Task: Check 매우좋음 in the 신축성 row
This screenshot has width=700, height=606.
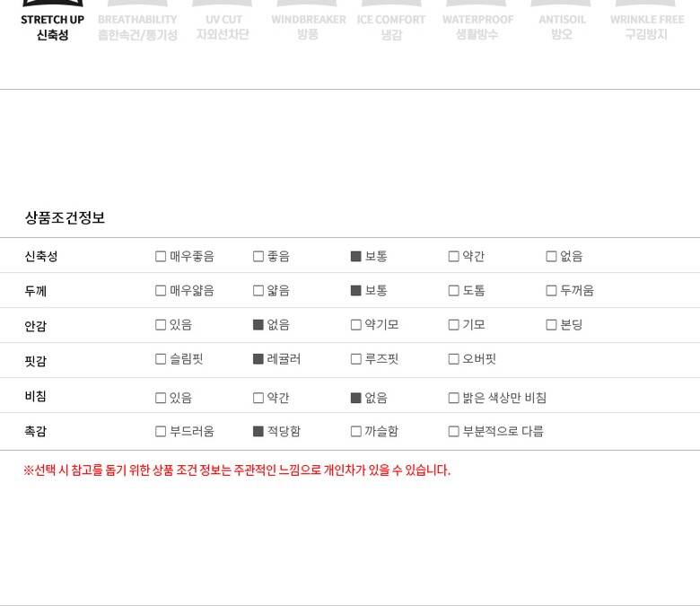Action: (x=161, y=257)
